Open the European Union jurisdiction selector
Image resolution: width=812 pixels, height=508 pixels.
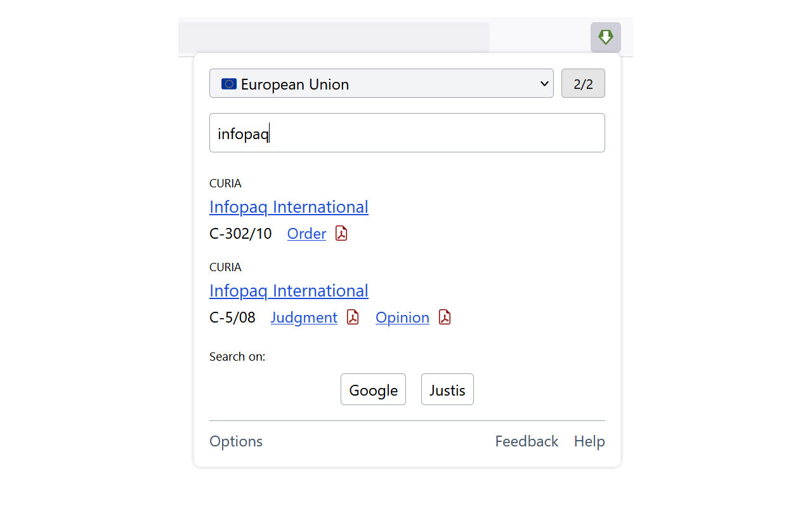click(381, 84)
